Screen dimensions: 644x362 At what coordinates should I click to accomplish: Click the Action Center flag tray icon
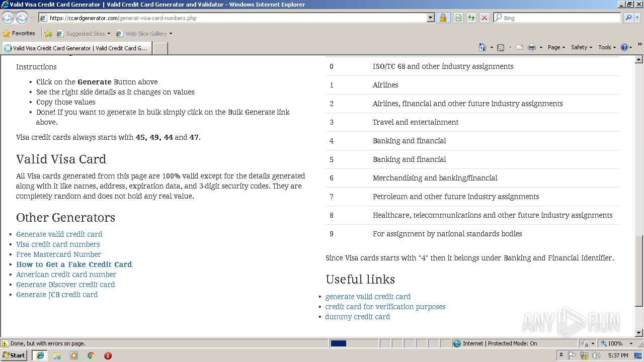tap(572, 355)
